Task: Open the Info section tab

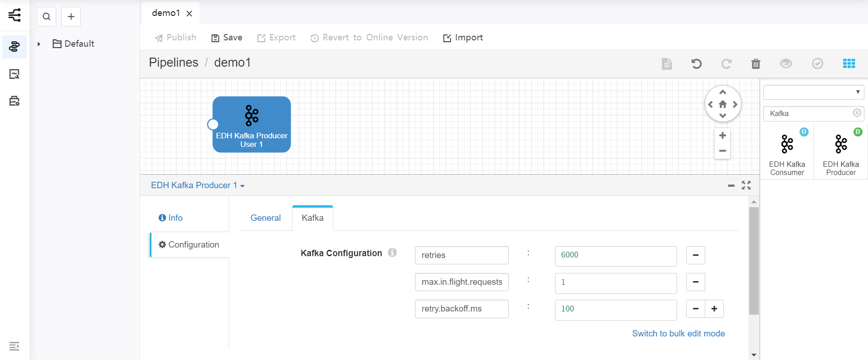Action: (x=171, y=218)
